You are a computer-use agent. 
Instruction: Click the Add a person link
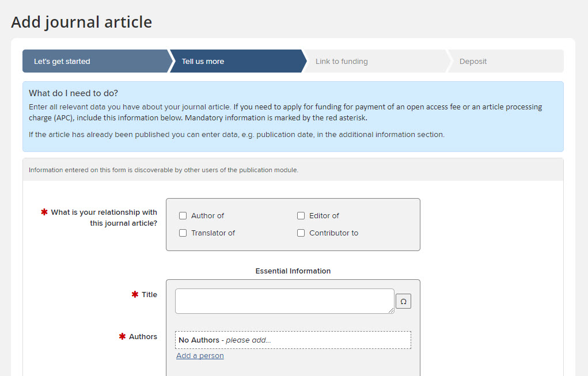200,356
